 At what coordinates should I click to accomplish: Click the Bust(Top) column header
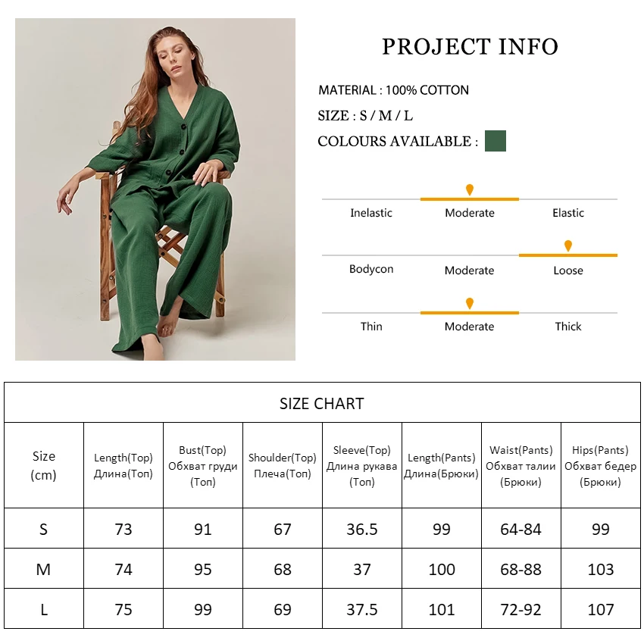point(202,466)
